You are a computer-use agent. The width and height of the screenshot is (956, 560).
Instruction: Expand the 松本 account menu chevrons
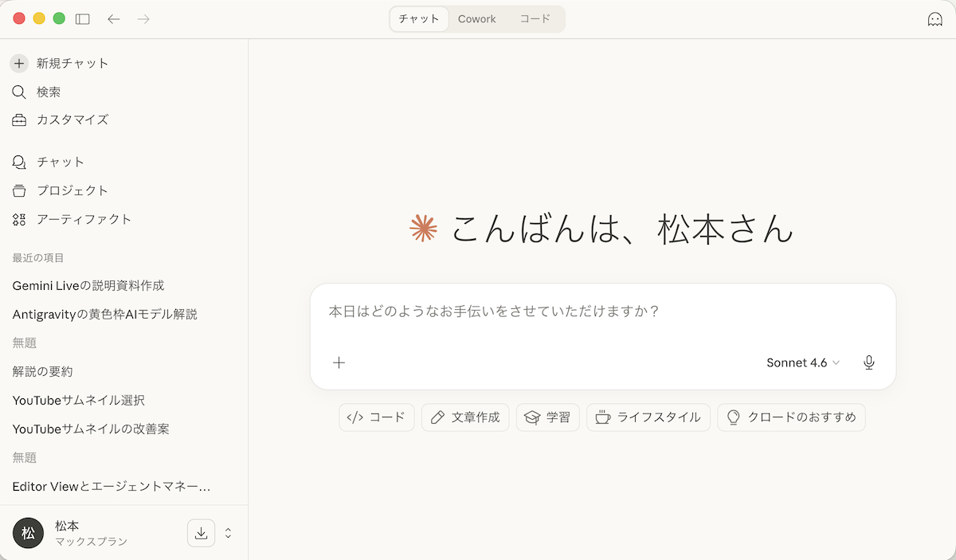[x=229, y=533]
